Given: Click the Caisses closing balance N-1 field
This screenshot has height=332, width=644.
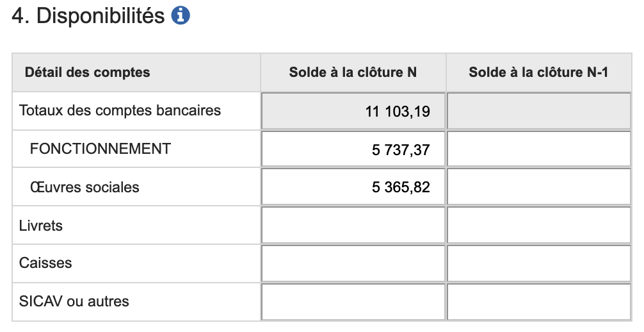Looking at the screenshot, I should [539, 263].
